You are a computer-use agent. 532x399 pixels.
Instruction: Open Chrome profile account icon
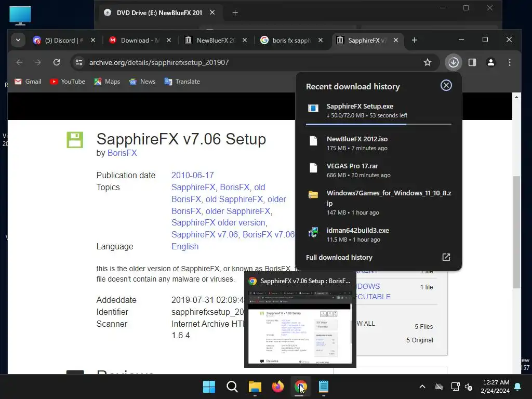pyautogui.click(x=490, y=62)
